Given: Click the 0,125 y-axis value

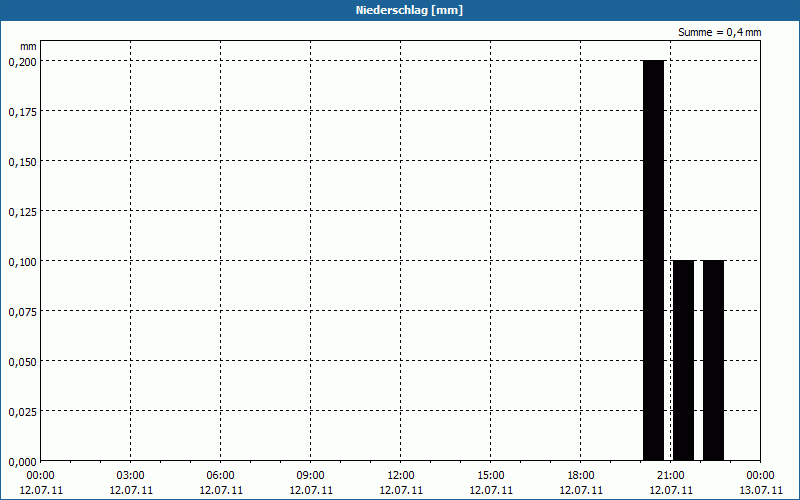Looking at the screenshot, I should [22, 211].
